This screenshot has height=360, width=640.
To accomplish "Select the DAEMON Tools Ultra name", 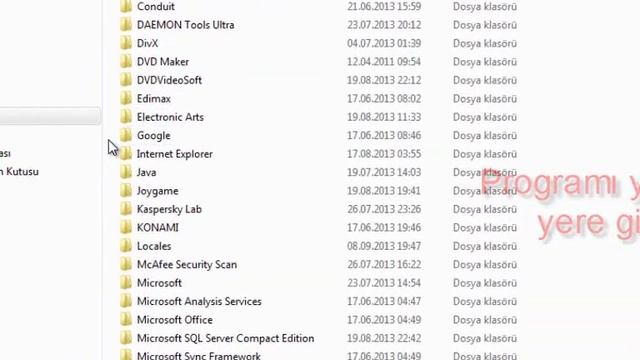I will pos(186,25).
